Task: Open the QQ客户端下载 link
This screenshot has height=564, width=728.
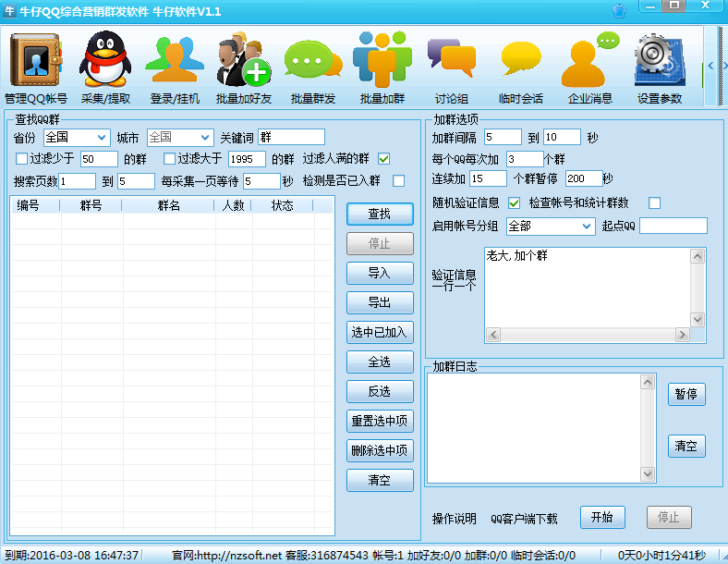Action: (524, 519)
